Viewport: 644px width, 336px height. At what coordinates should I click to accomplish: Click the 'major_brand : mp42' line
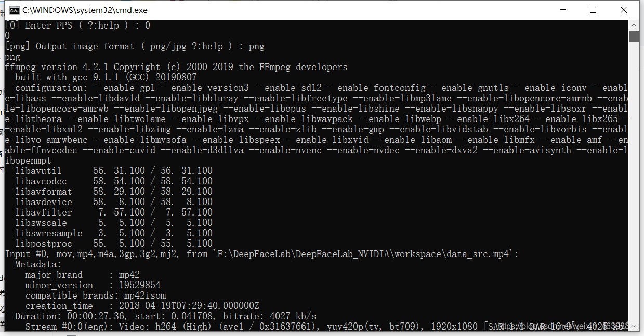[x=83, y=275]
